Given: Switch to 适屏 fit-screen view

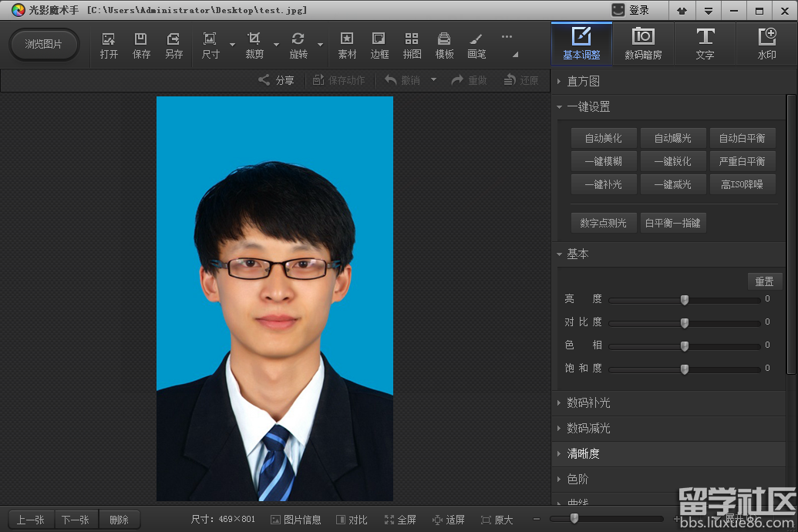Looking at the screenshot, I should pyautogui.click(x=450, y=519).
